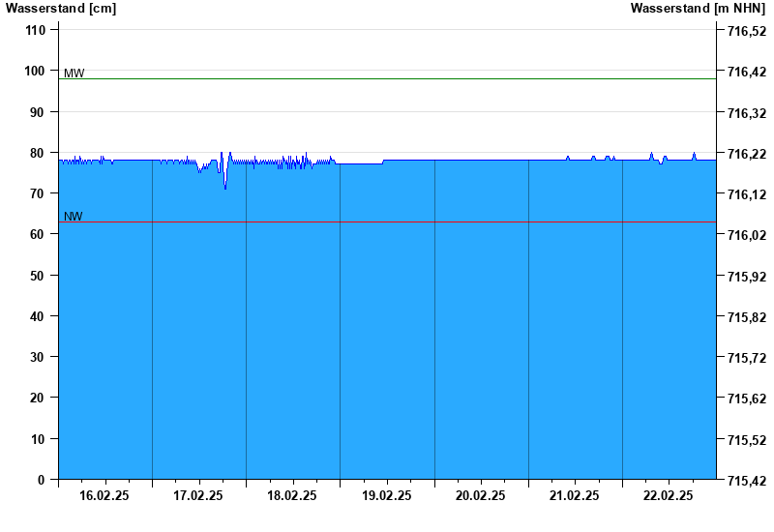Click the NW label on red line
774x532 pixels.
click(74, 216)
